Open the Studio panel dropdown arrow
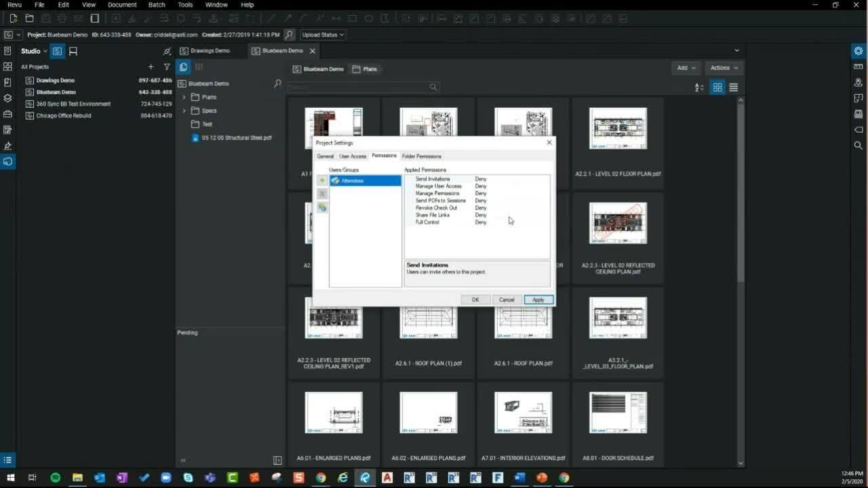This screenshot has height=488, width=868. coord(45,51)
